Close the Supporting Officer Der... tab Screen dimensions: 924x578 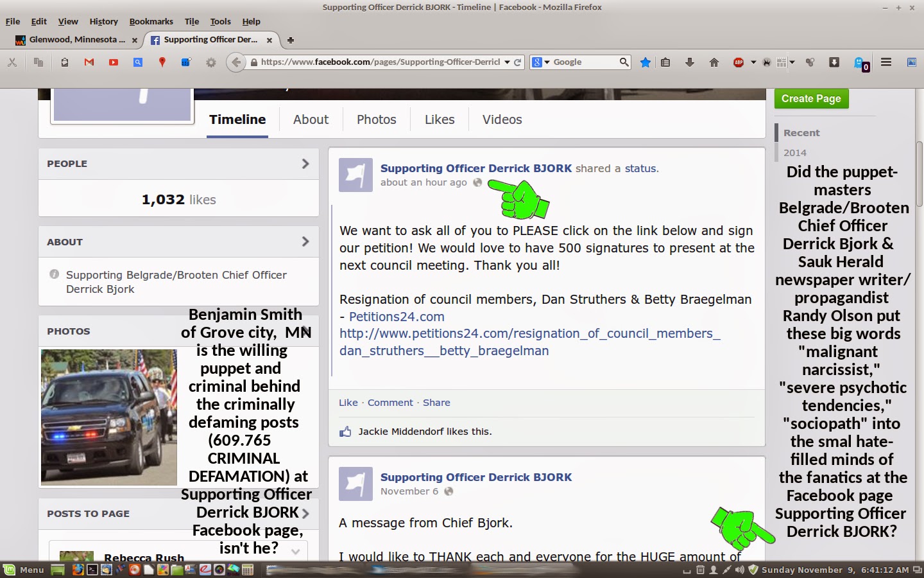269,40
